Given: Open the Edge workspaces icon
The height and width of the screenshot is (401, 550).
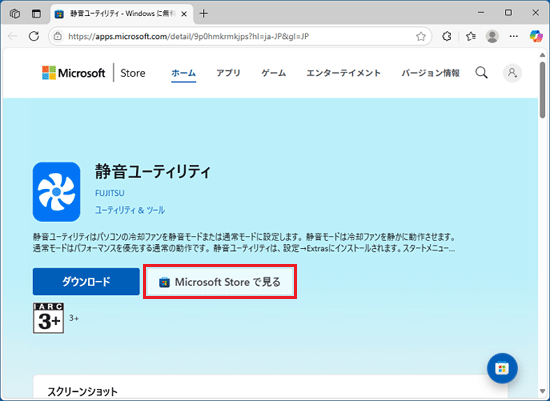Looking at the screenshot, I should click(15, 14).
